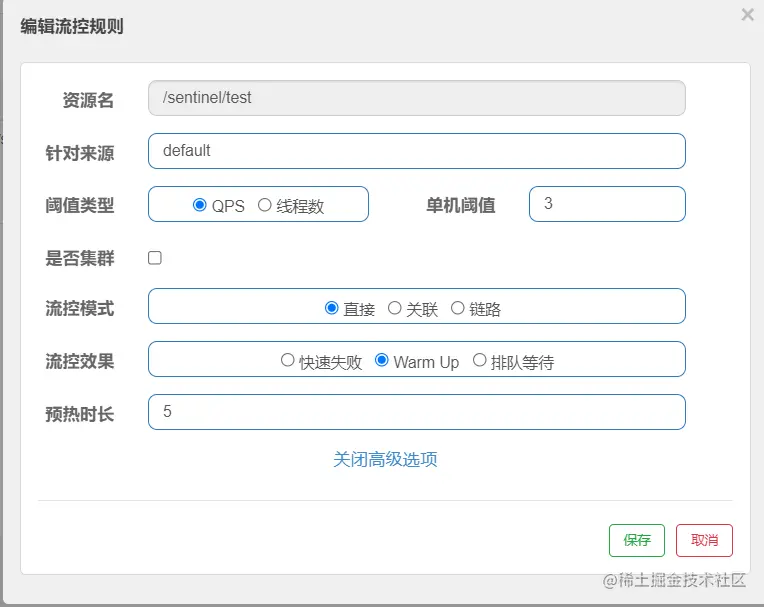This screenshot has width=764, height=607.
Task: Click the 编辑流控规则 dialog title
Action: 72,26
